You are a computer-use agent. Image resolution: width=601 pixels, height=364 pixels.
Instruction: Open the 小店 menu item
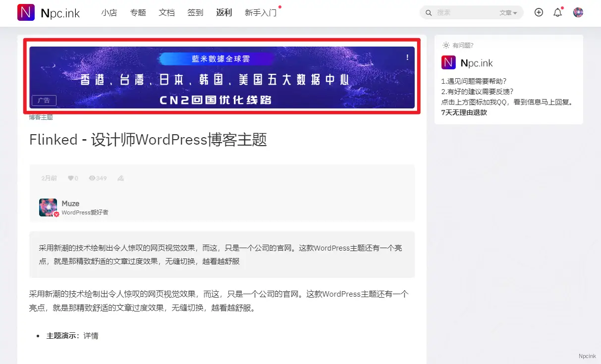pos(109,13)
